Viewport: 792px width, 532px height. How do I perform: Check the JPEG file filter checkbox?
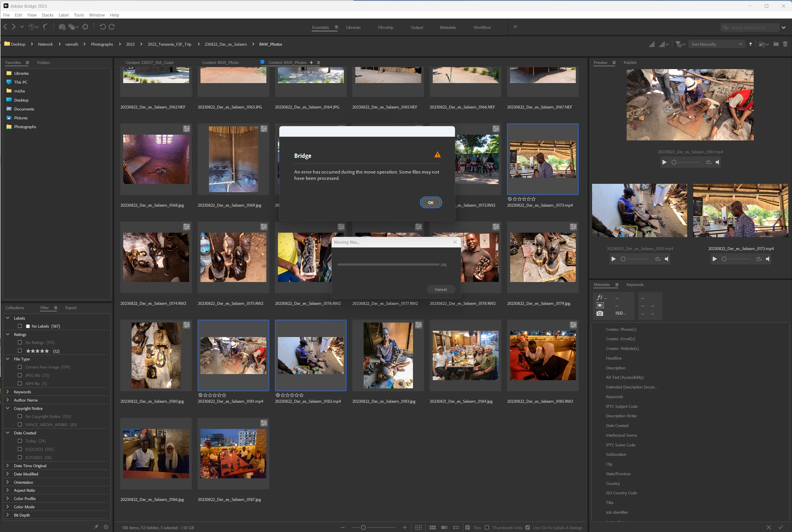20,375
